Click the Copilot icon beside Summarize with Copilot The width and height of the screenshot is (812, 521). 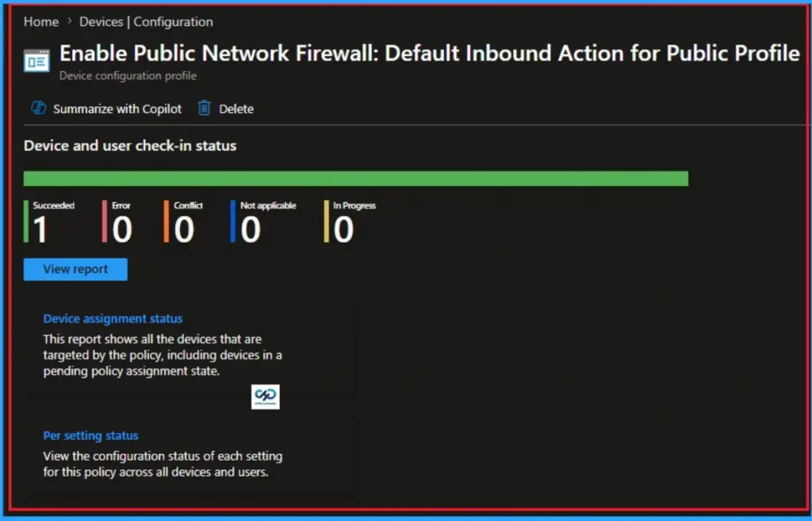pyautogui.click(x=38, y=109)
